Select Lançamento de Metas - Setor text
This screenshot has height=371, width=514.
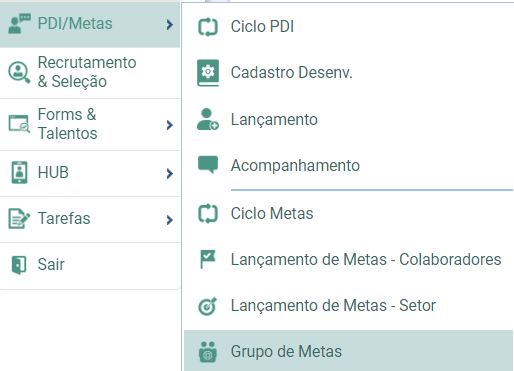click(x=333, y=305)
